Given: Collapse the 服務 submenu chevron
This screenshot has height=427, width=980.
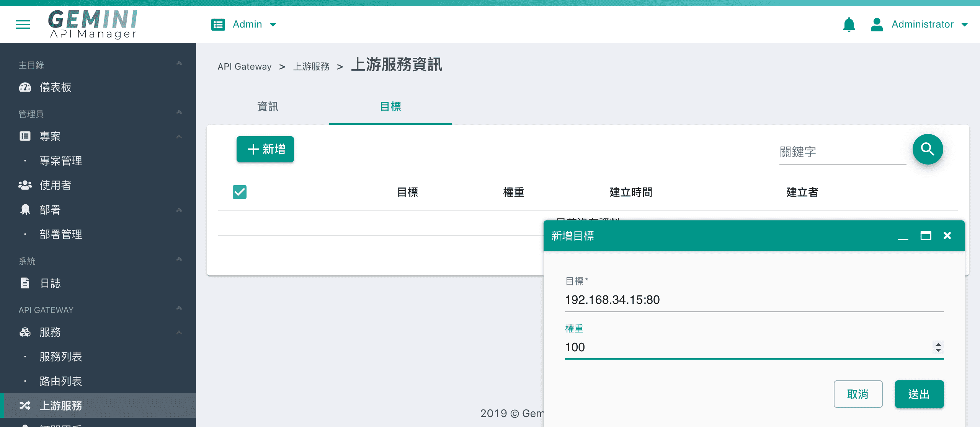Looking at the screenshot, I should [179, 332].
